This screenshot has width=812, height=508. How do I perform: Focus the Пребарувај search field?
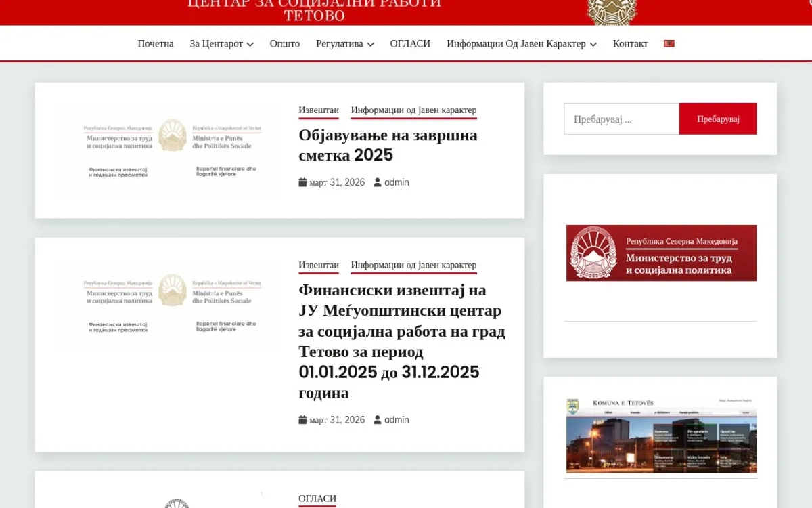point(621,119)
